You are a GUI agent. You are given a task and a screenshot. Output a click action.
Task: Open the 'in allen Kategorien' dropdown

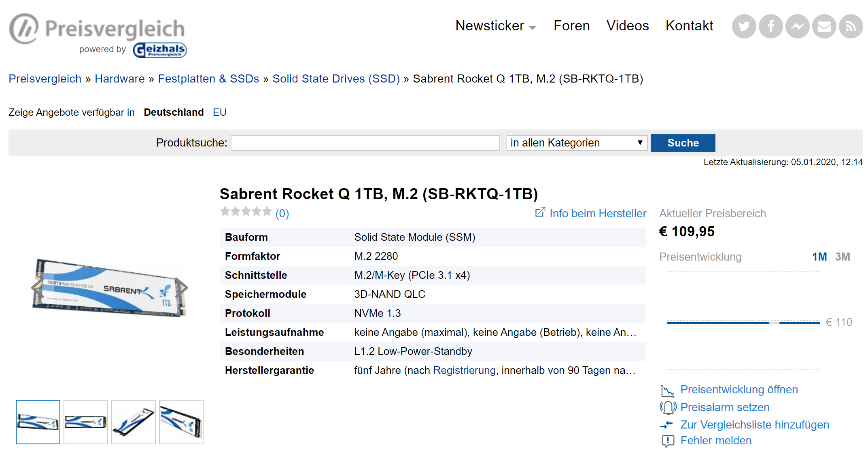click(x=576, y=143)
